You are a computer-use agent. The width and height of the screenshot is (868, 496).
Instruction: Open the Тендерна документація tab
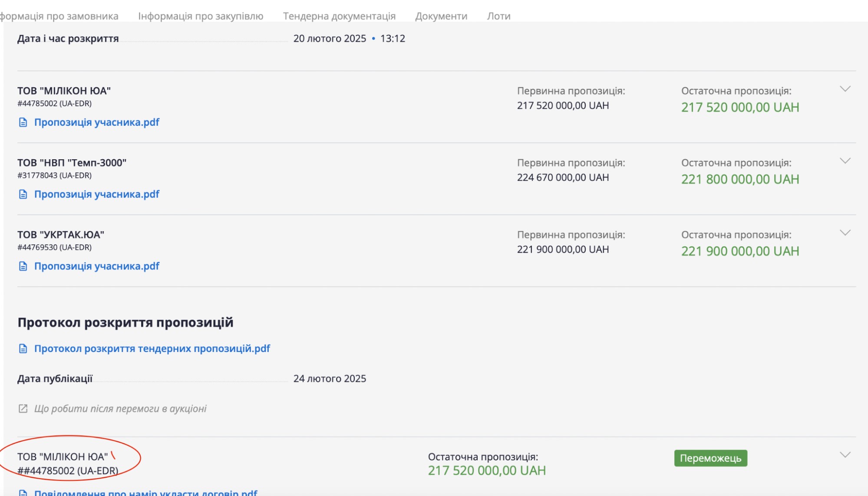pos(339,16)
